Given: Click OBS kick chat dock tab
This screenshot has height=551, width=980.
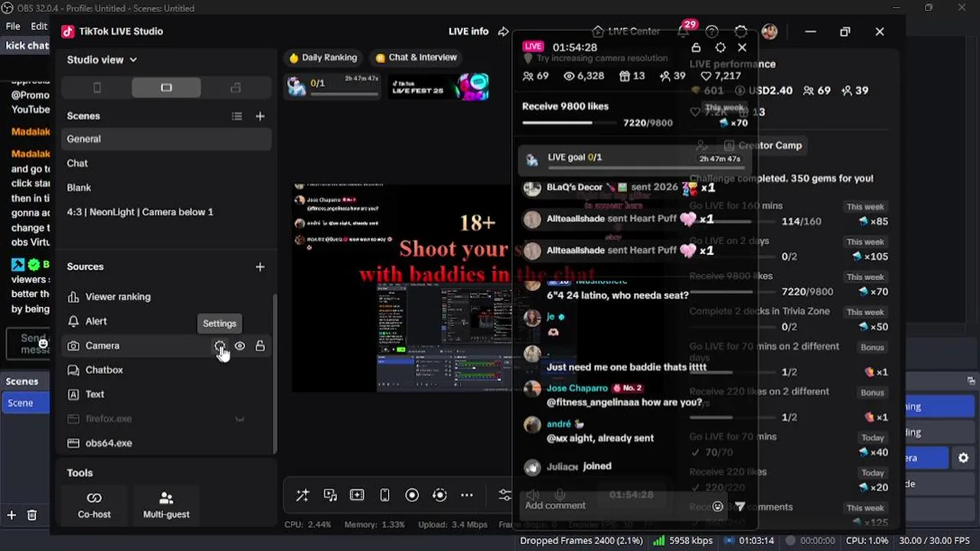Looking at the screenshot, I should [27, 45].
